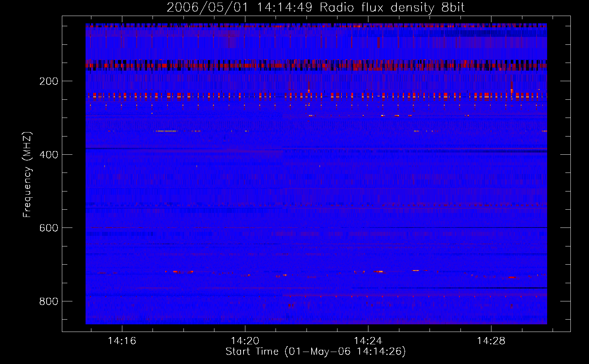Click the 'Start Time (01-May-06 14:14:26)' x-axis label
This screenshot has height=364, width=589.
(x=316, y=352)
